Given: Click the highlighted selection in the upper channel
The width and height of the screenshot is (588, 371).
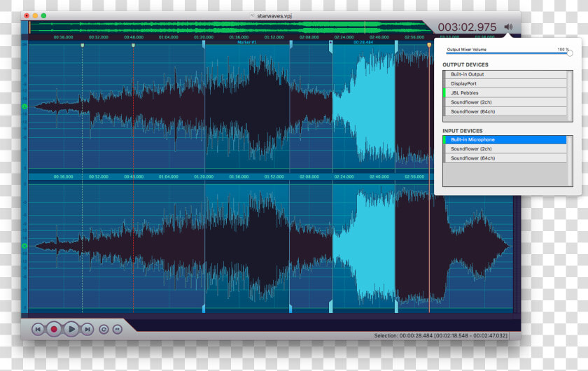Looking at the screenshot, I should tap(364, 106).
